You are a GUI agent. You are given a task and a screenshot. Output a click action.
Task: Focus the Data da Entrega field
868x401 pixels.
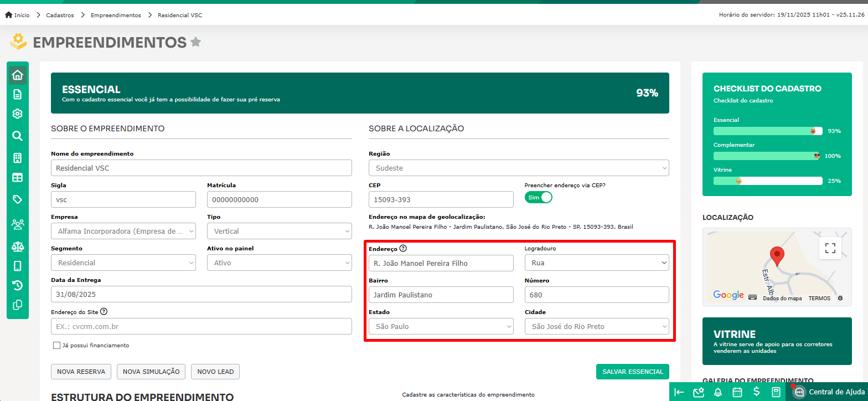coord(201,294)
